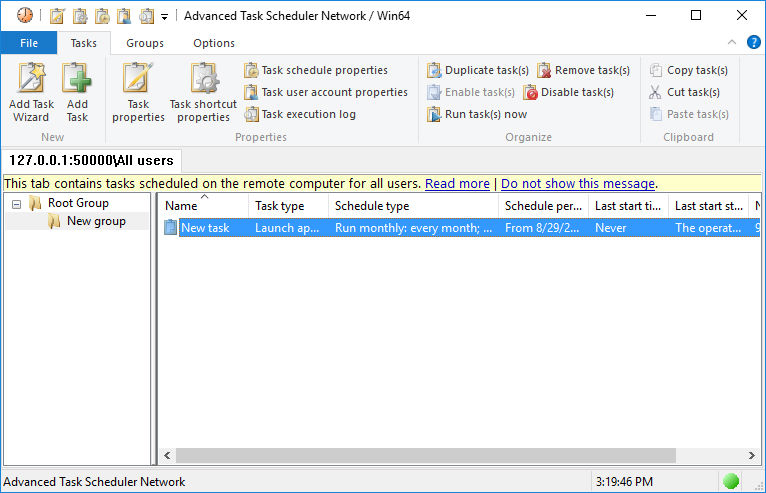Click the 'From 8/29/2...' schedule period cell

coord(542,228)
